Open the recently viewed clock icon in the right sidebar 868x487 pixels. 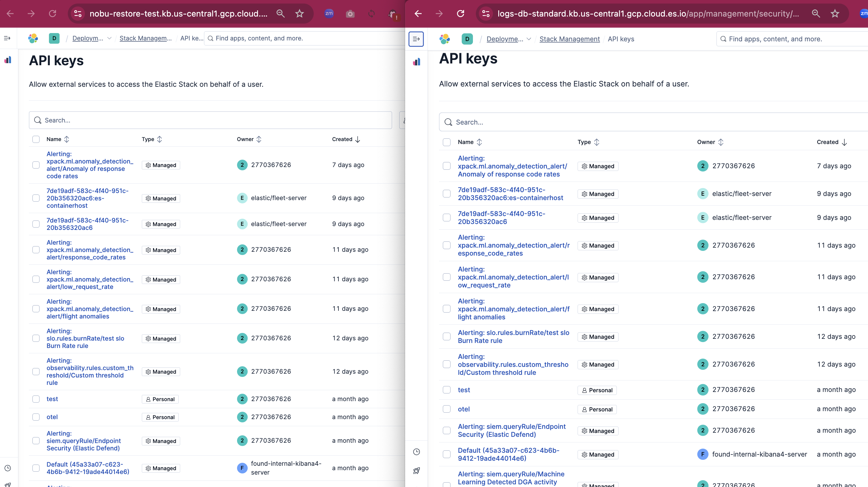click(x=417, y=452)
